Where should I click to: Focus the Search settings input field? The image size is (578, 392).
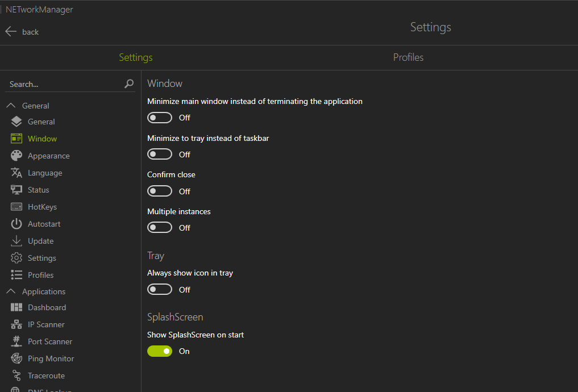coord(64,84)
